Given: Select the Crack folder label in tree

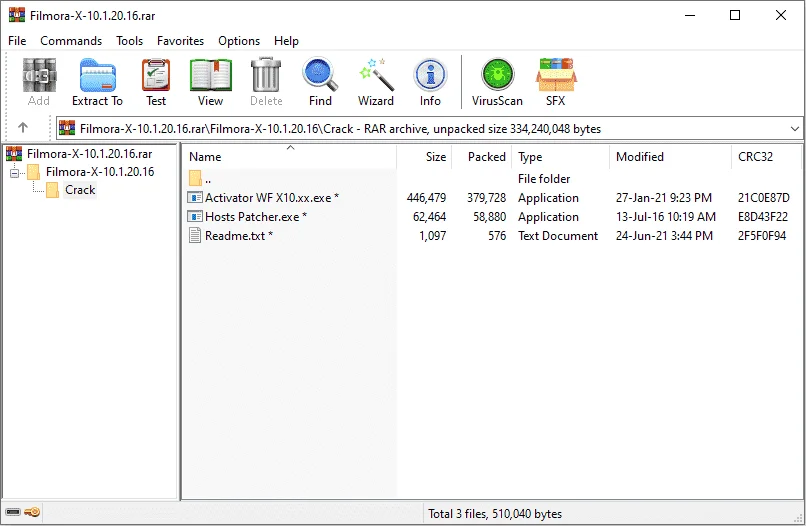Looking at the screenshot, I should click(80, 190).
